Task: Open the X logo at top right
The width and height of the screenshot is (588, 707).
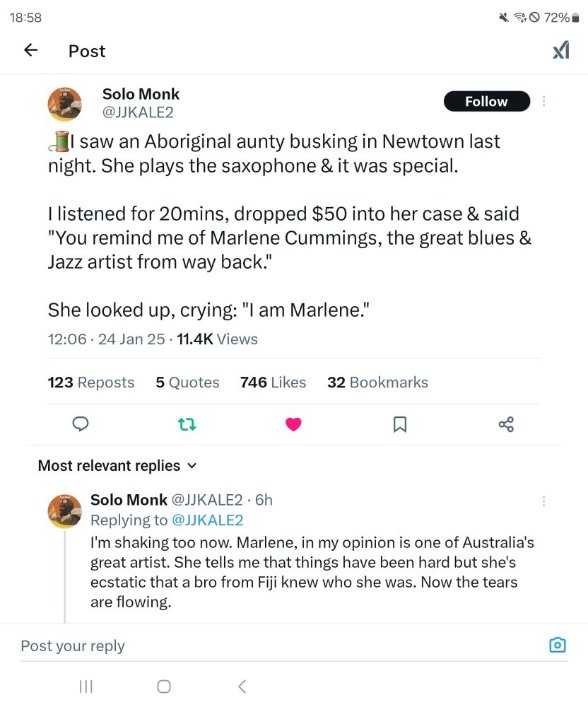Action: coord(560,50)
